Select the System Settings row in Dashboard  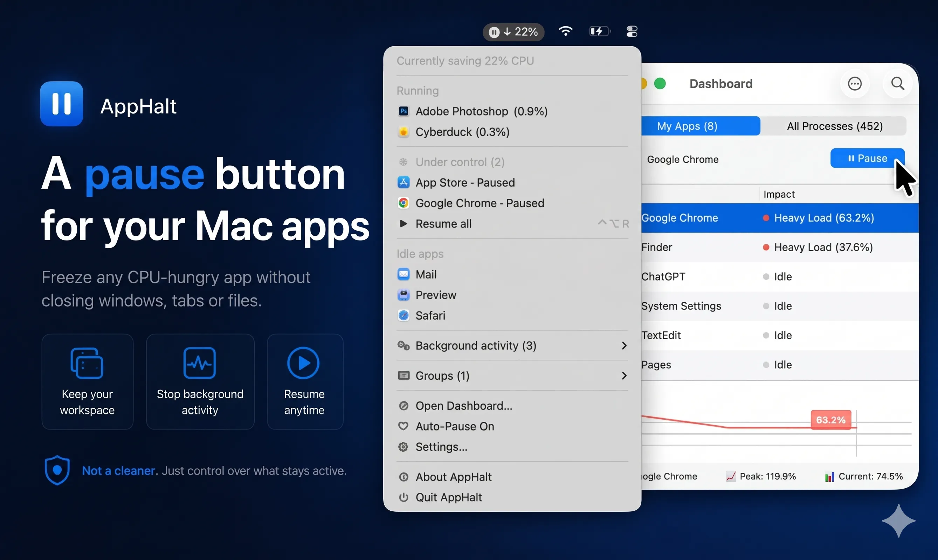pyautogui.click(x=780, y=306)
